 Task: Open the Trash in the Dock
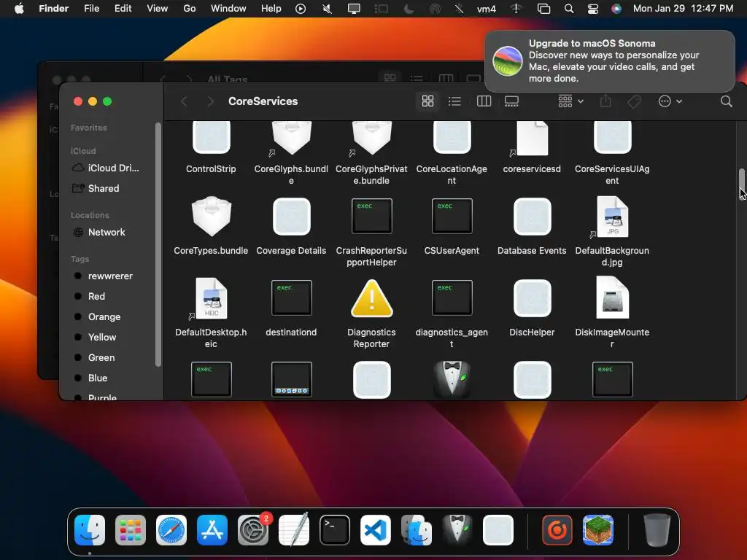(657, 530)
